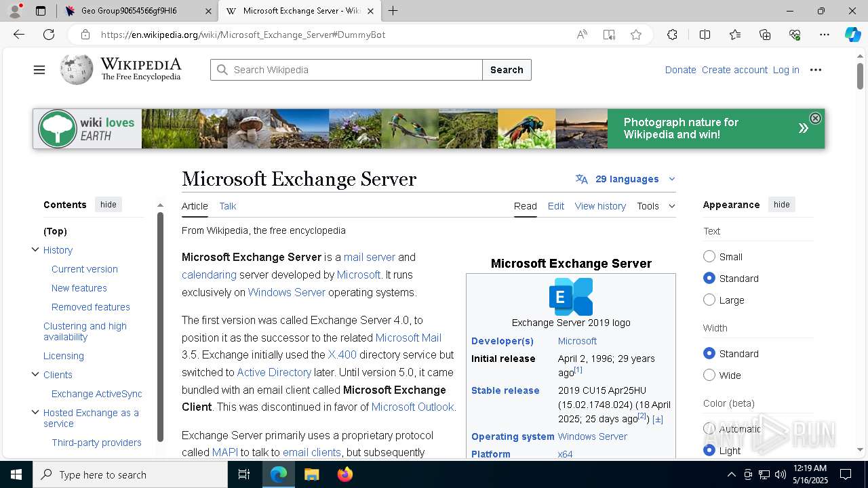This screenshot has height=488, width=868.
Task: Follow the mail server link
Action: point(370,257)
